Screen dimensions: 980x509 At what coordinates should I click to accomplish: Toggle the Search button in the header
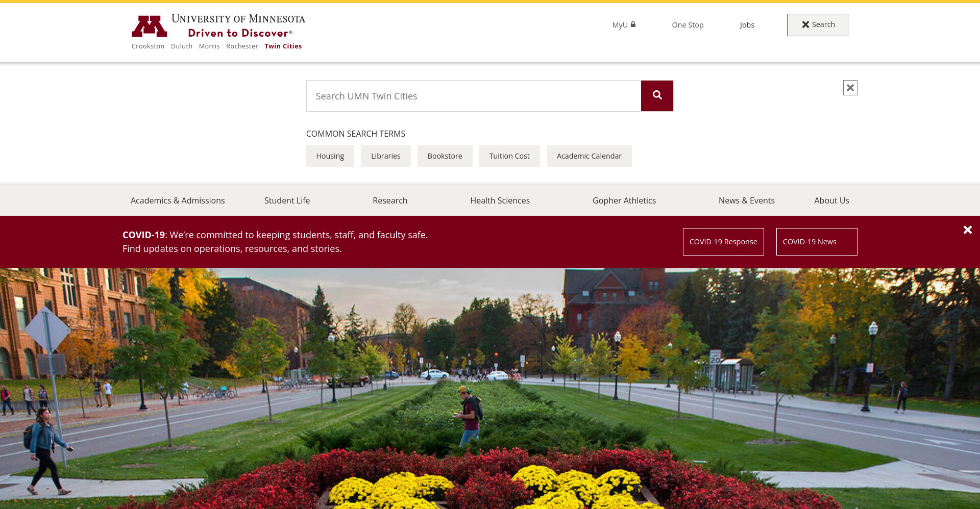click(817, 25)
